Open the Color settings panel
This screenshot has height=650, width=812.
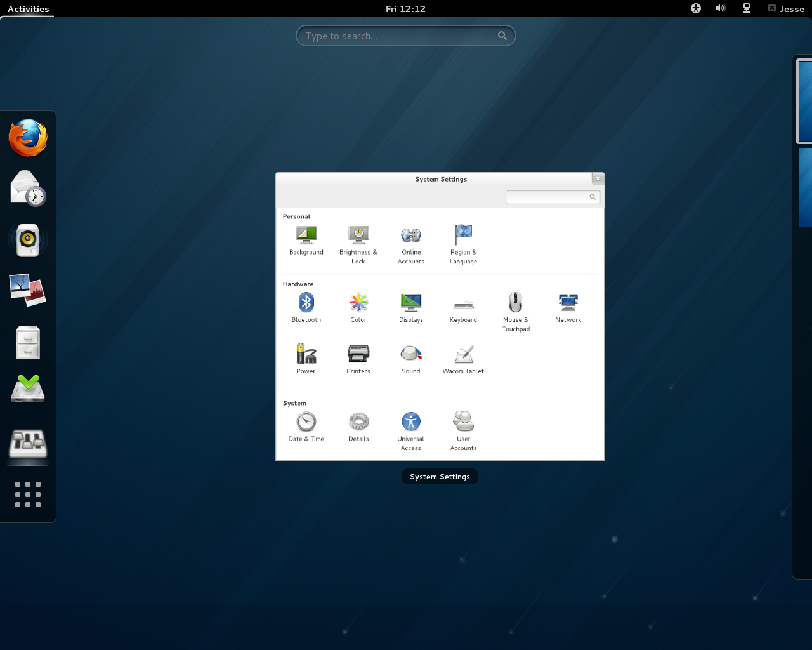click(358, 308)
